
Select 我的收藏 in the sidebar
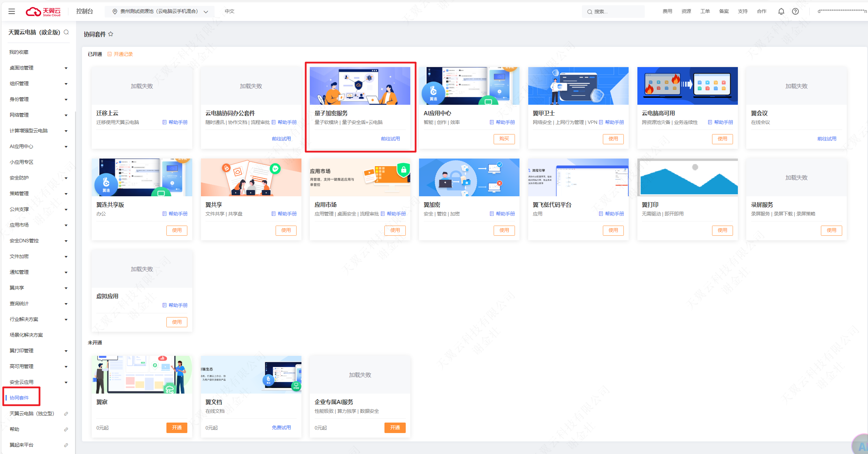click(x=19, y=52)
